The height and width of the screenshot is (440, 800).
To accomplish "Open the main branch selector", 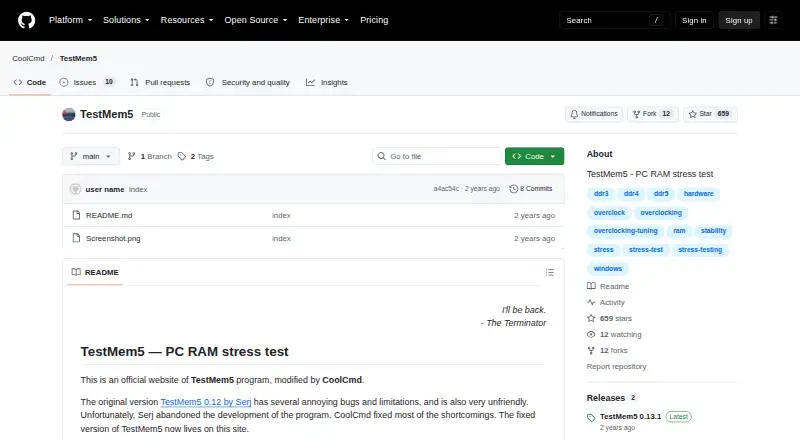I will click(x=91, y=156).
